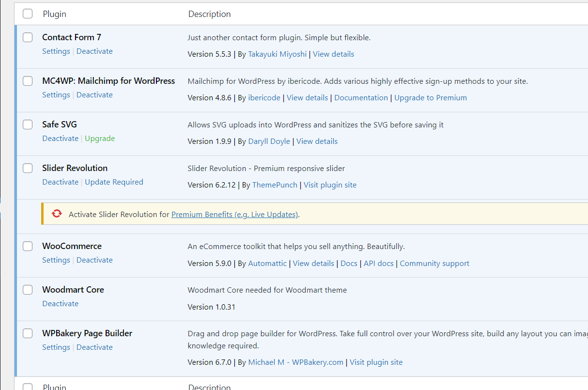The height and width of the screenshot is (390, 588).
Task: Click the Safe SVG plugin name
Action: click(x=60, y=125)
